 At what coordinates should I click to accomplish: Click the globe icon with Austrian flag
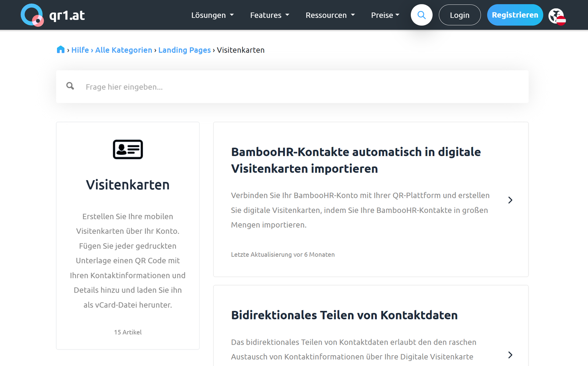click(557, 16)
